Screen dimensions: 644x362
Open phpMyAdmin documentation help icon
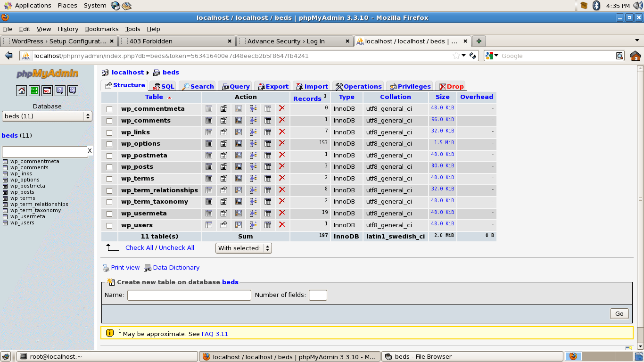pos(60,90)
